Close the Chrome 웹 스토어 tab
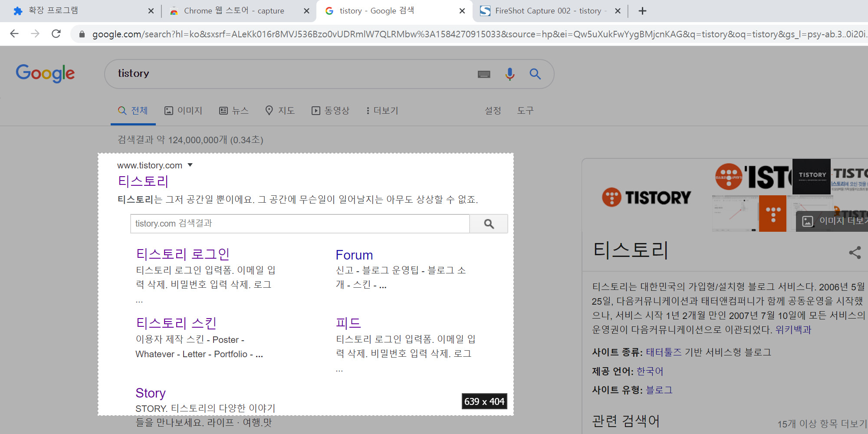This screenshot has width=868, height=434. [306, 11]
